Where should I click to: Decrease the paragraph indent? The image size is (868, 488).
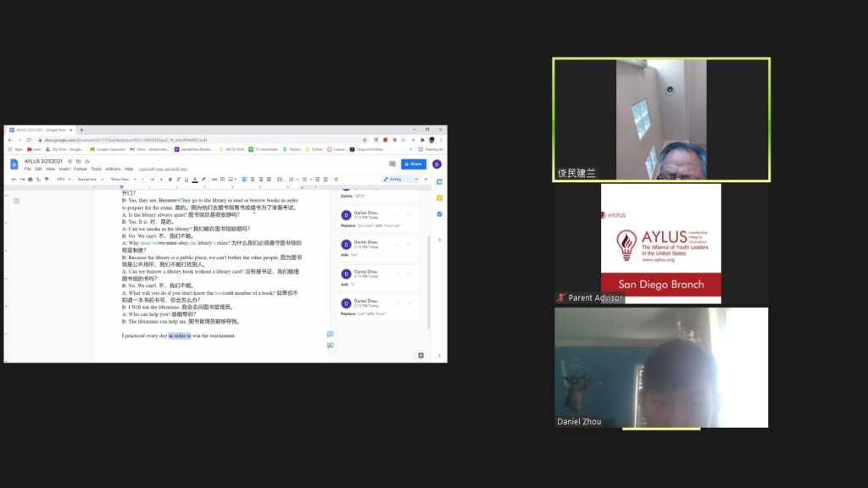point(317,180)
